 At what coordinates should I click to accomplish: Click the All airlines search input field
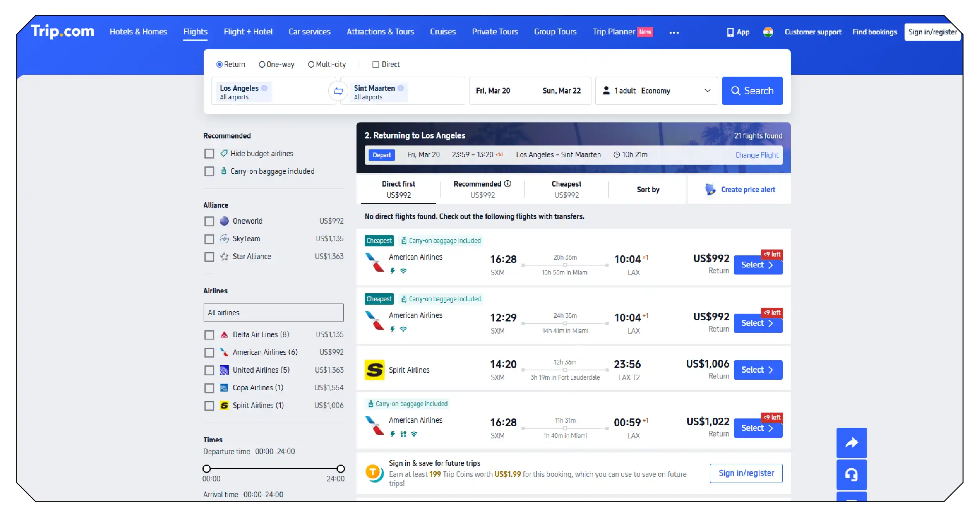tap(273, 312)
